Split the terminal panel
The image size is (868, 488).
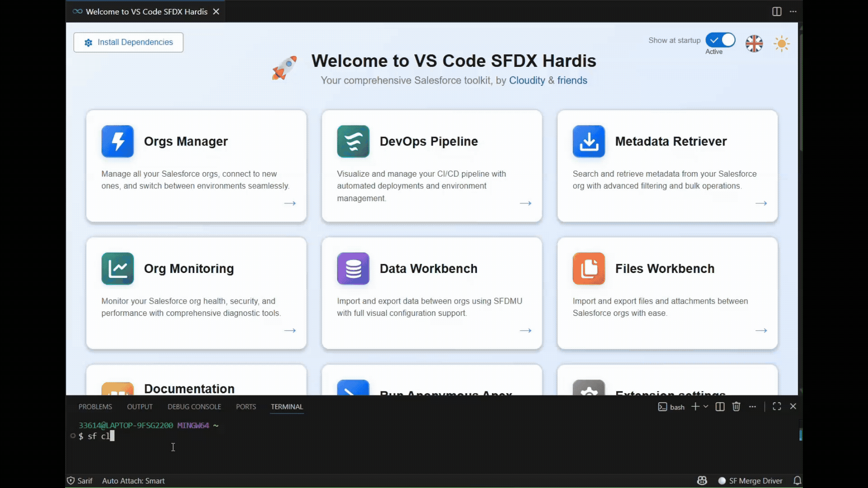click(720, 407)
